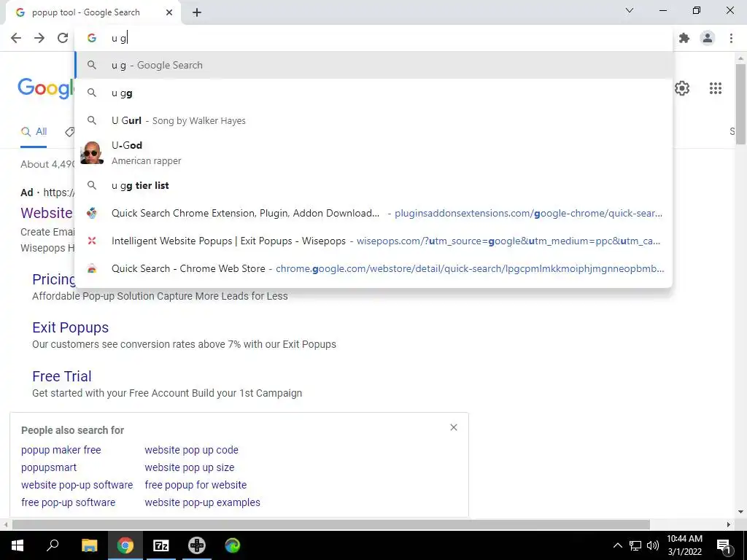The image size is (747, 560).
Task: Click the horizontal scrollbar thumb
Action: pyautogui.click(x=330, y=524)
